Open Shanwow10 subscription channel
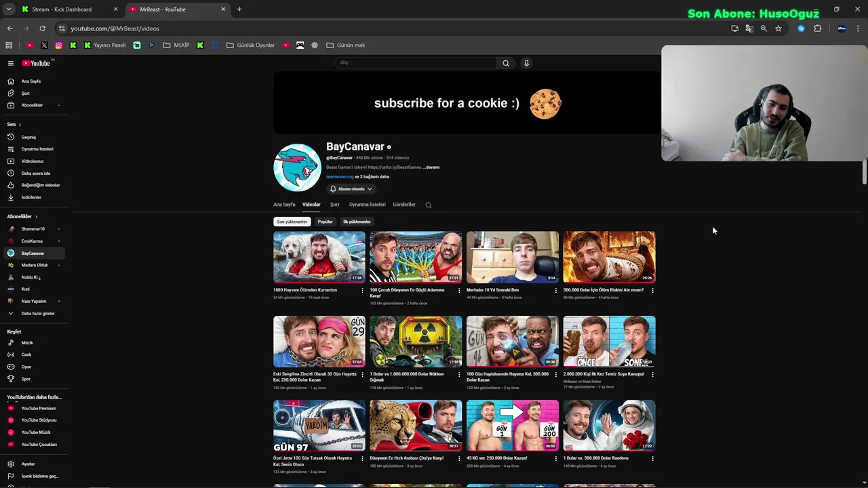 34,229
